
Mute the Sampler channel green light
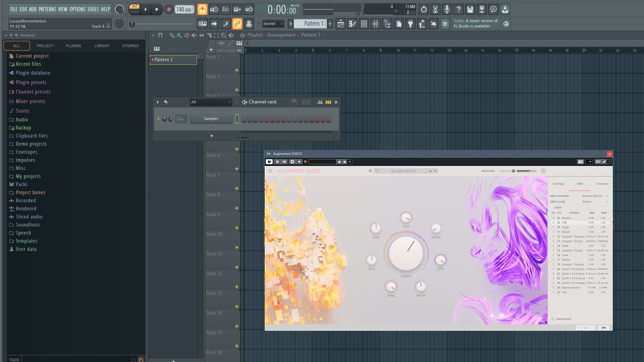click(x=158, y=119)
